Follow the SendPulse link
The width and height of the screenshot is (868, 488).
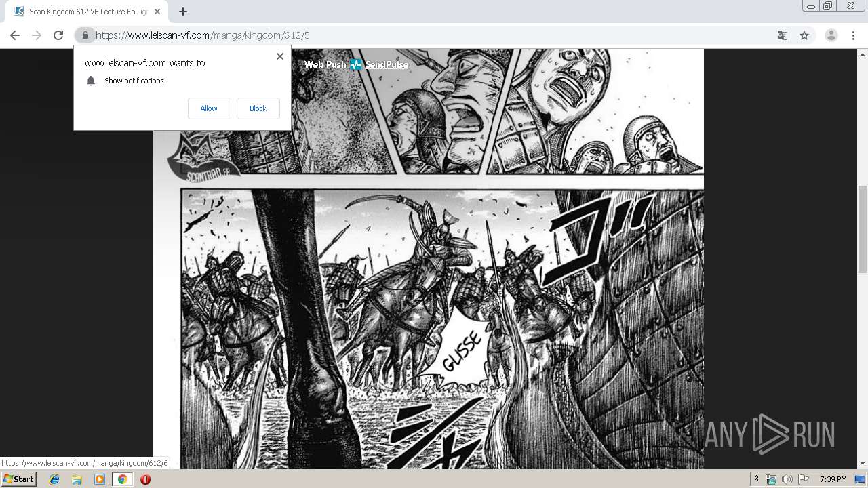(387, 64)
